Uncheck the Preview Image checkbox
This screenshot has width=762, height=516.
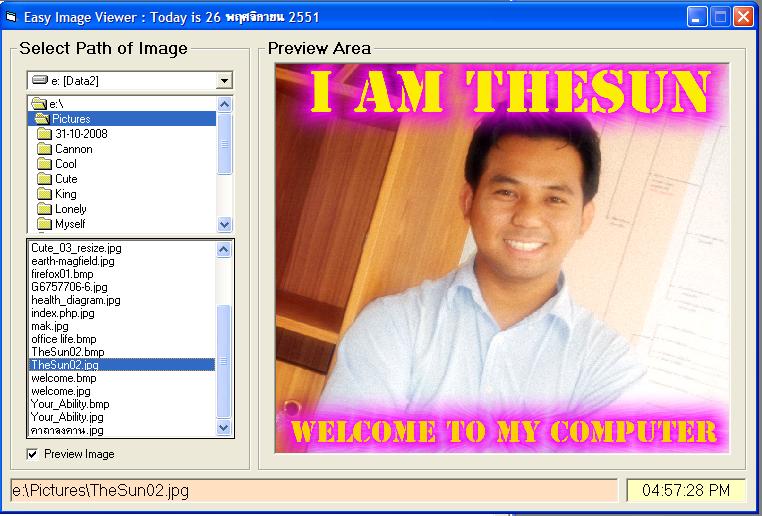tap(33, 454)
